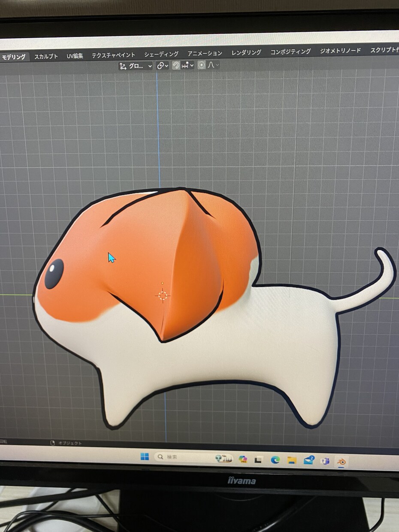Viewport: 399px width, 532px height.
Task: Open the Task View taskbar icon
Action: (x=258, y=459)
